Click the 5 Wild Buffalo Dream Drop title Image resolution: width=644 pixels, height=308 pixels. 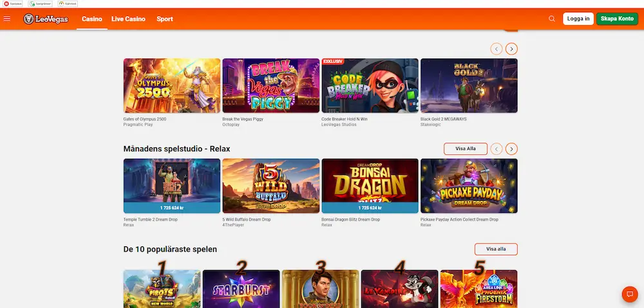click(247, 220)
